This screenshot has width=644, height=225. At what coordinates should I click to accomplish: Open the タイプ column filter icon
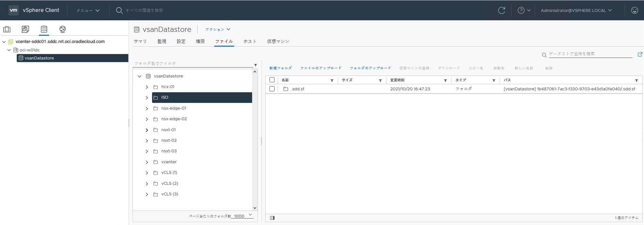pyautogui.click(x=494, y=80)
